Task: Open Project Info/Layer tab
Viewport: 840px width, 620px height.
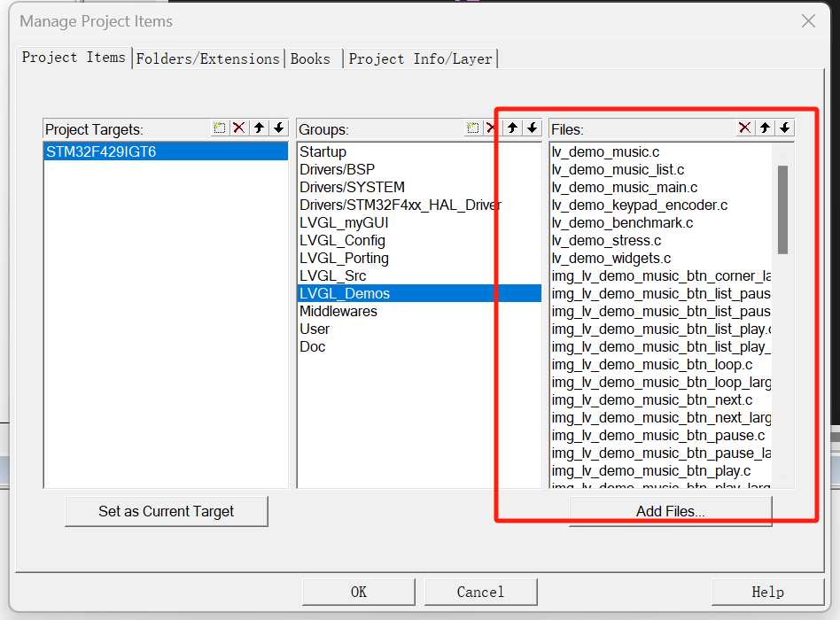Action: pos(420,58)
